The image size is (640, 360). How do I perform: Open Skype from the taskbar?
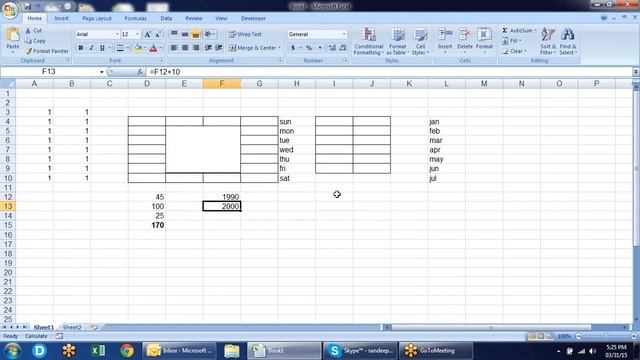click(x=360, y=351)
